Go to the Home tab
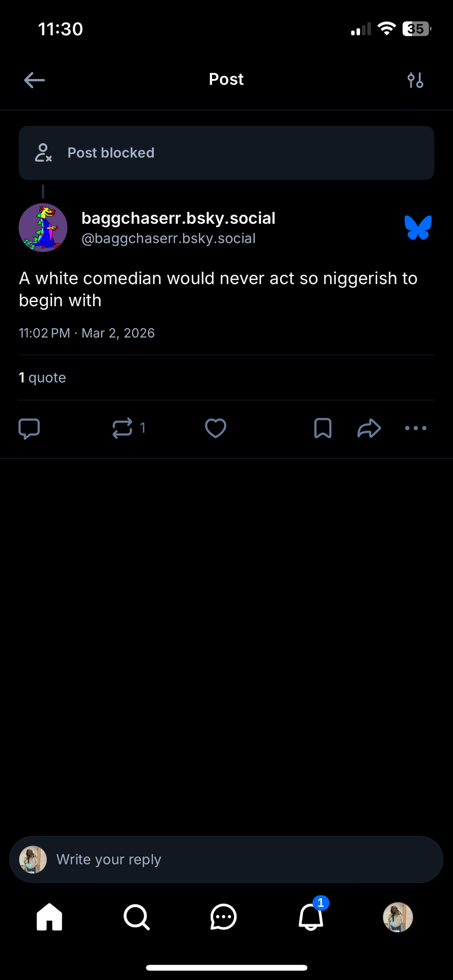Image resolution: width=453 pixels, height=980 pixels. (x=50, y=917)
